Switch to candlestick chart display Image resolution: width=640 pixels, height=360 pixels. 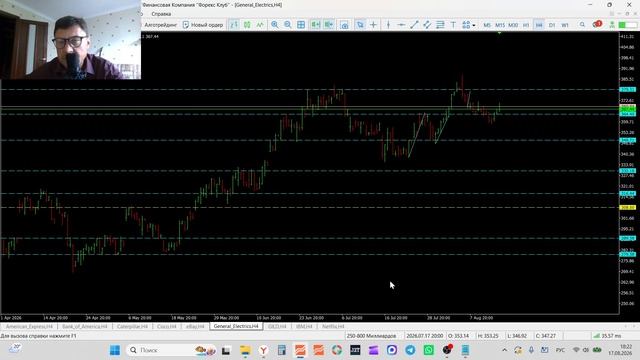pos(247,25)
